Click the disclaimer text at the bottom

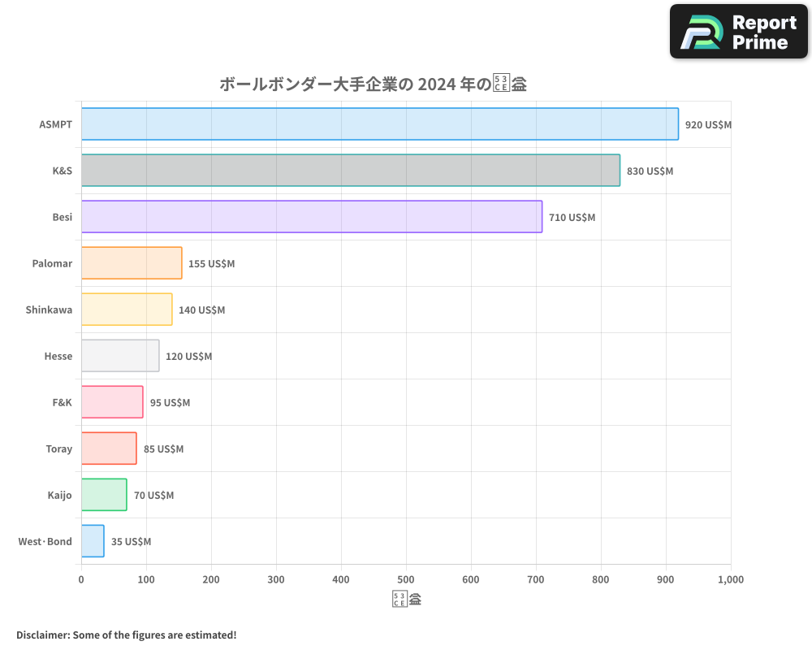pos(124,635)
